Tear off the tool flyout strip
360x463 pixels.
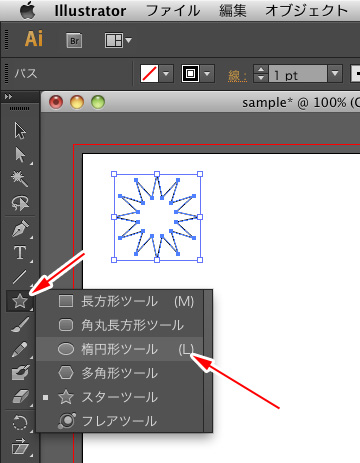point(208,361)
